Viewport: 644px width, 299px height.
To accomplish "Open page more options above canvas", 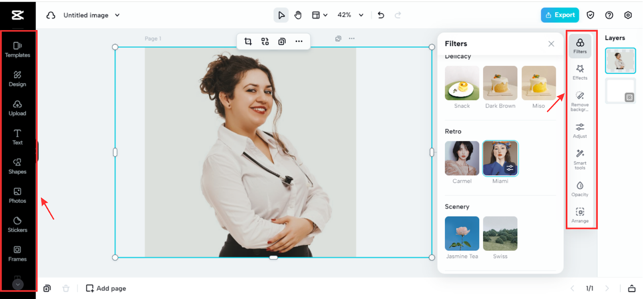I will click(352, 38).
